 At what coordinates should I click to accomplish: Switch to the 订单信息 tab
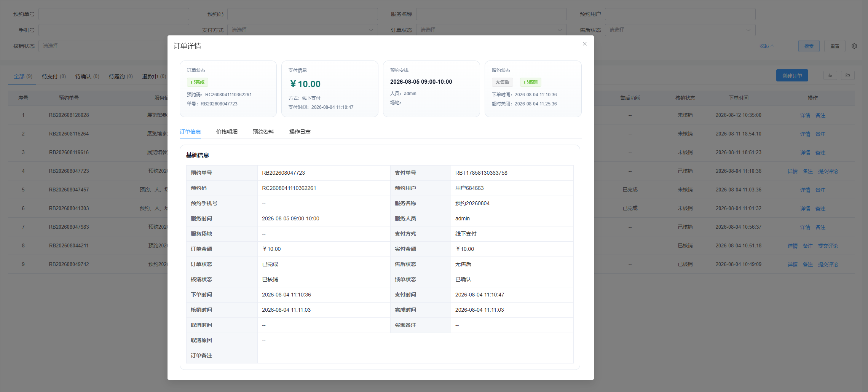(190, 132)
